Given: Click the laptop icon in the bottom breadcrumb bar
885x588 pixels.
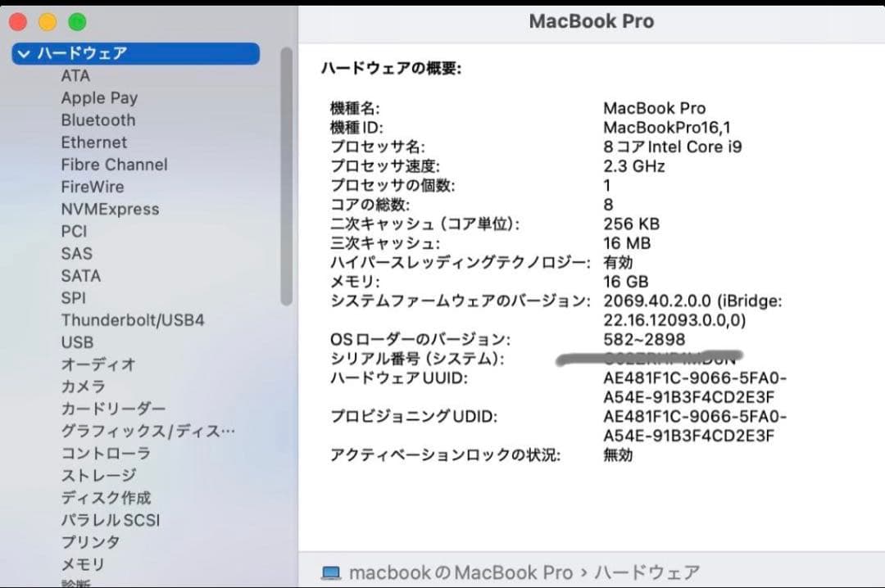Looking at the screenshot, I should coord(331,572).
